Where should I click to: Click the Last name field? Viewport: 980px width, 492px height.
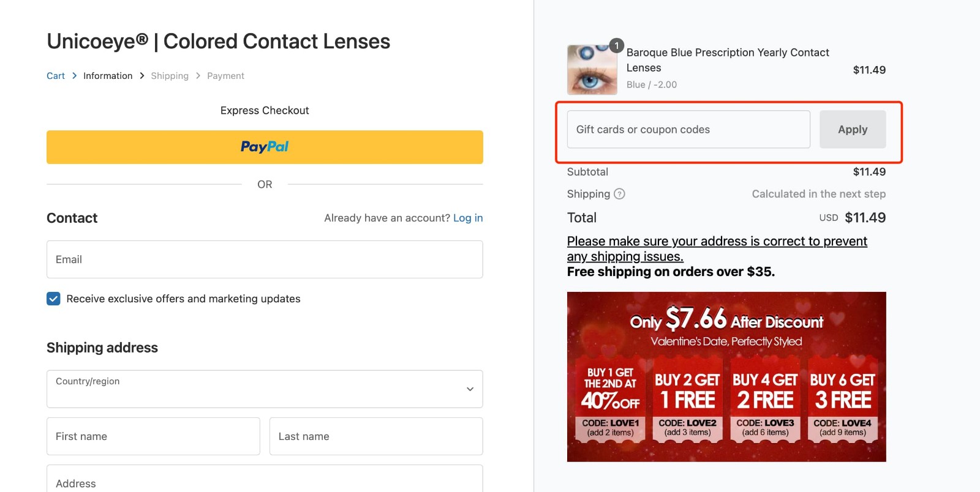pyautogui.click(x=375, y=436)
